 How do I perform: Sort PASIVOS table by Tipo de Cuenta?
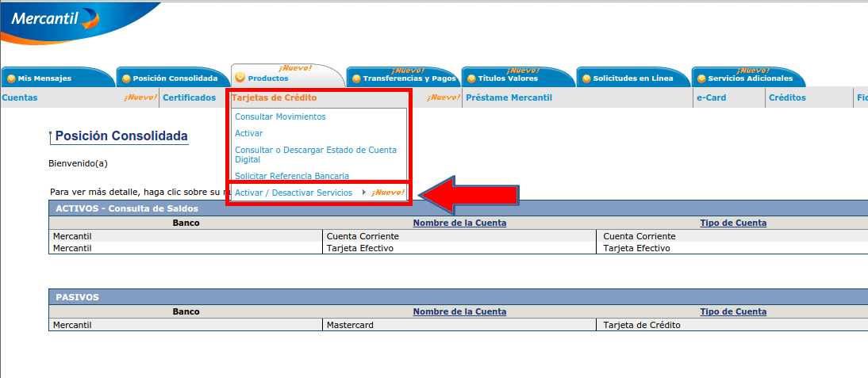coord(733,311)
